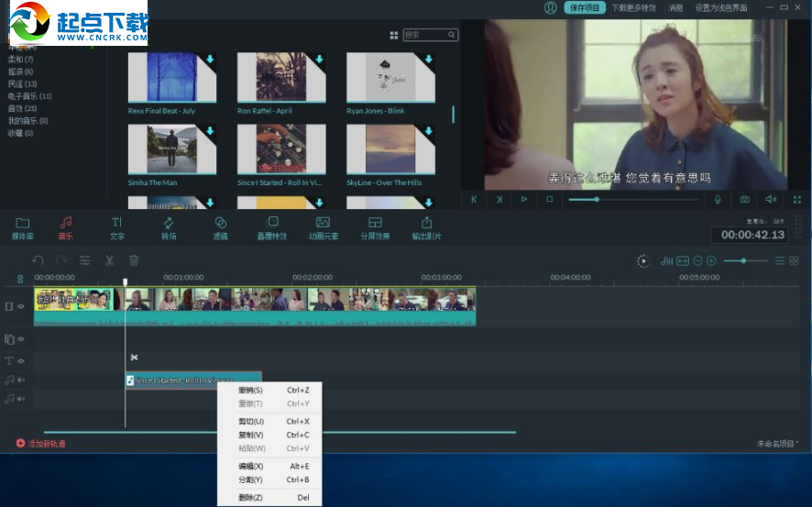Screen dimensions: 812x507
Task: Mute the first music track
Action: (x=20, y=380)
